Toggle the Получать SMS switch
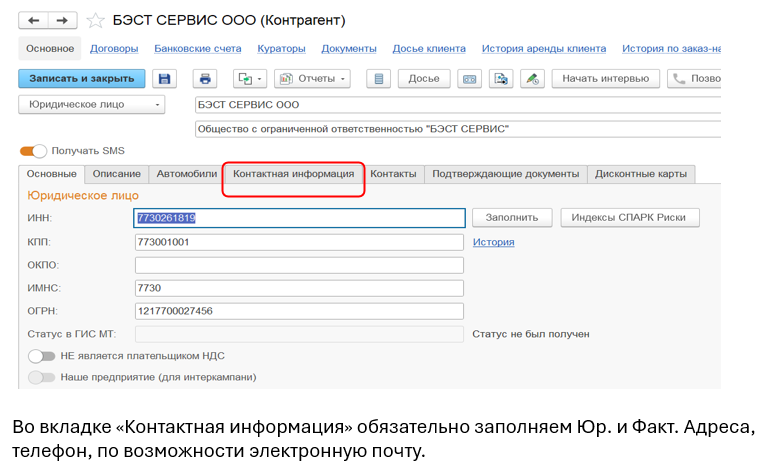Image resolution: width=782 pixels, height=464 pixels. click(x=33, y=151)
